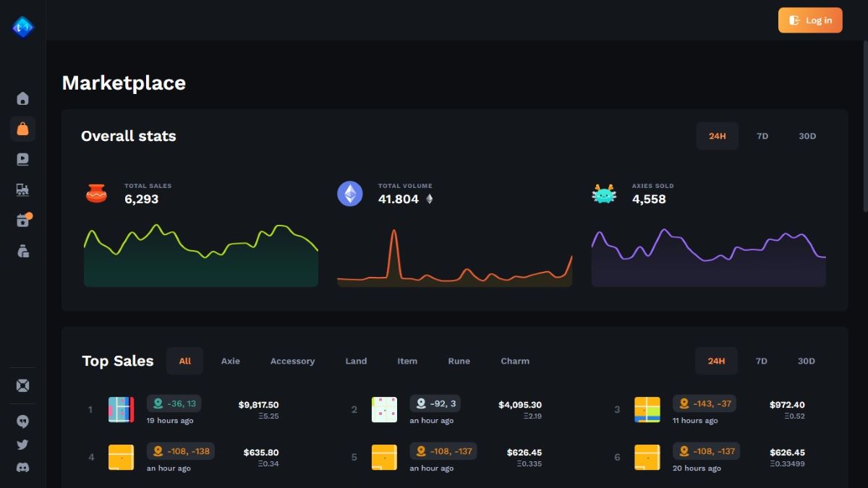868x488 pixels.
Task: Filter Top Sales by Land
Action: coord(356,361)
